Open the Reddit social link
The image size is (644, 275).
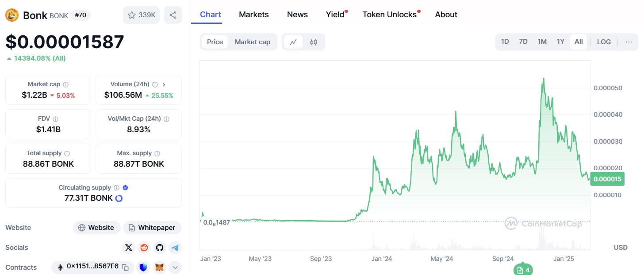(x=144, y=248)
